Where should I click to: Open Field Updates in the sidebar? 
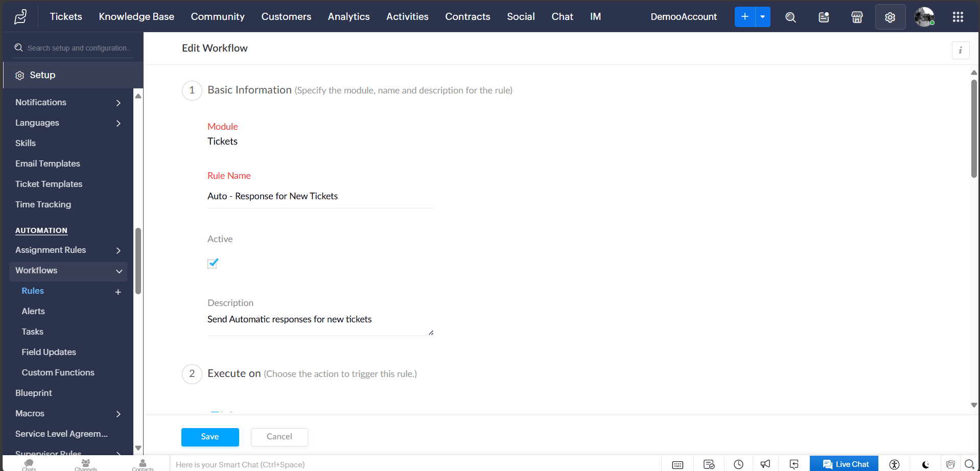pyautogui.click(x=49, y=352)
